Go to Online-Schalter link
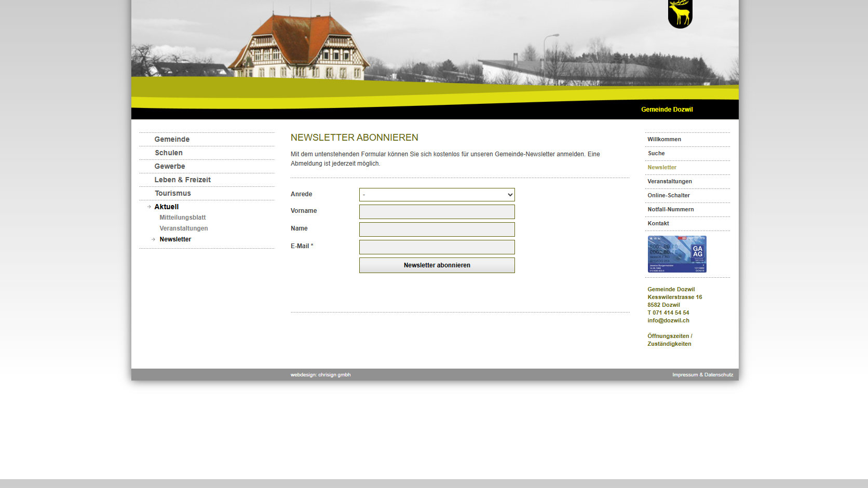868x488 pixels. click(669, 195)
